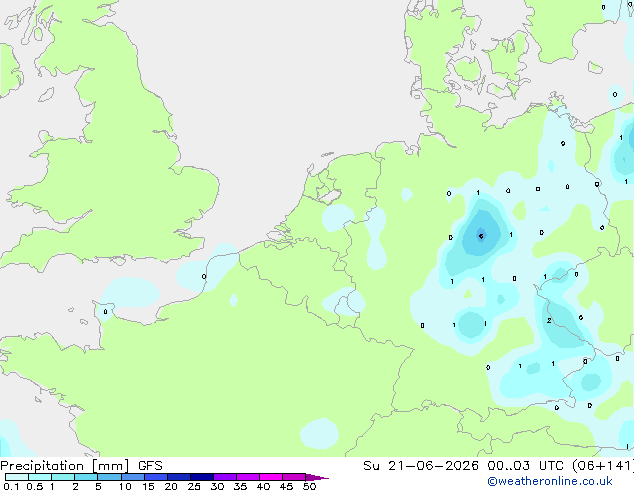Click the 'Precipitation [mm]' title text
This screenshot has height=490, width=634.
tap(65, 466)
